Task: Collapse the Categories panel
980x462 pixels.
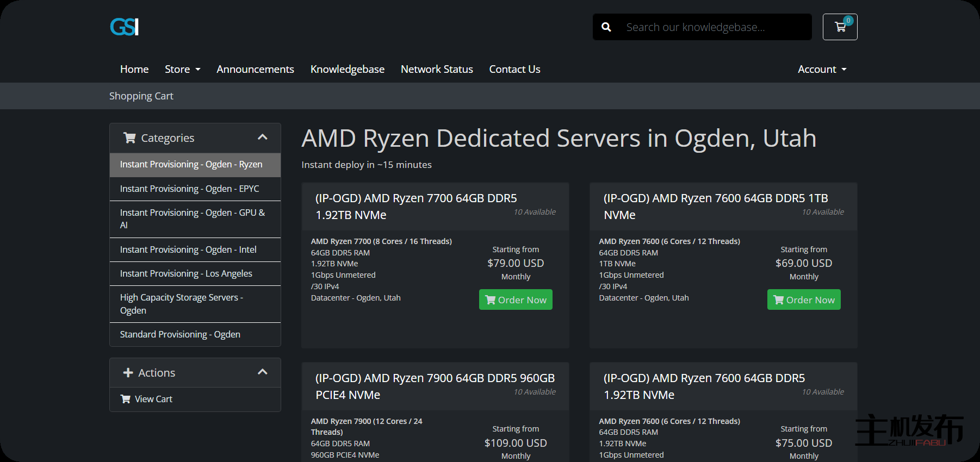Action: tap(263, 138)
